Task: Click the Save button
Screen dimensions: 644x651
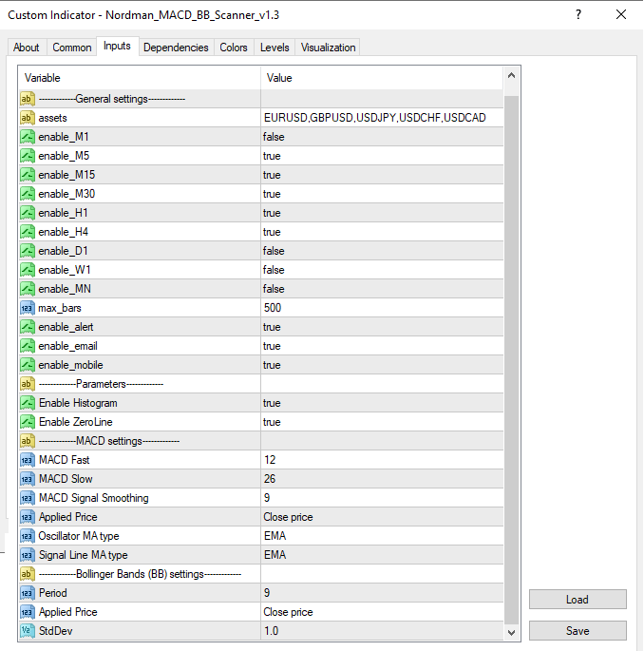Action: (578, 631)
